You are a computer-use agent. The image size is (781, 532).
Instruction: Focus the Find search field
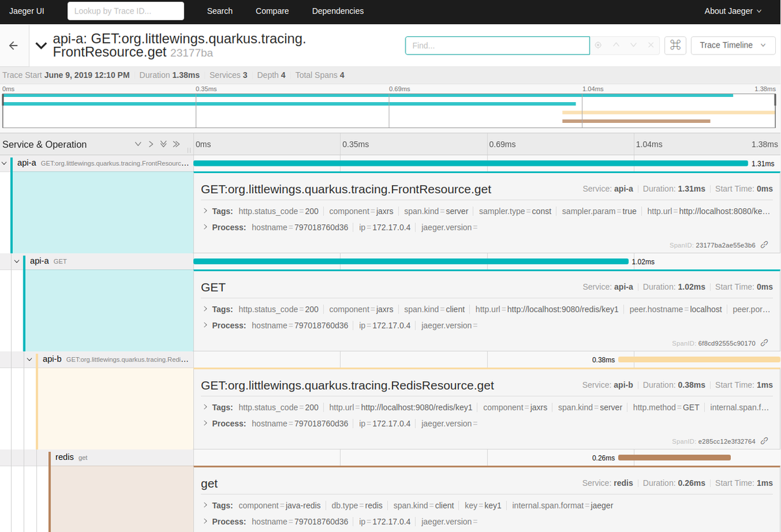click(497, 46)
